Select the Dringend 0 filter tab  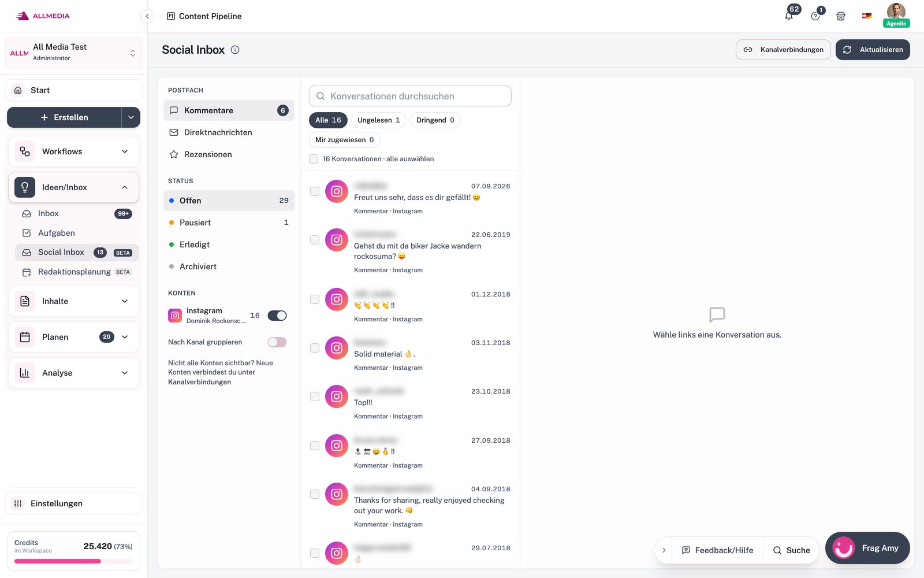pos(435,120)
